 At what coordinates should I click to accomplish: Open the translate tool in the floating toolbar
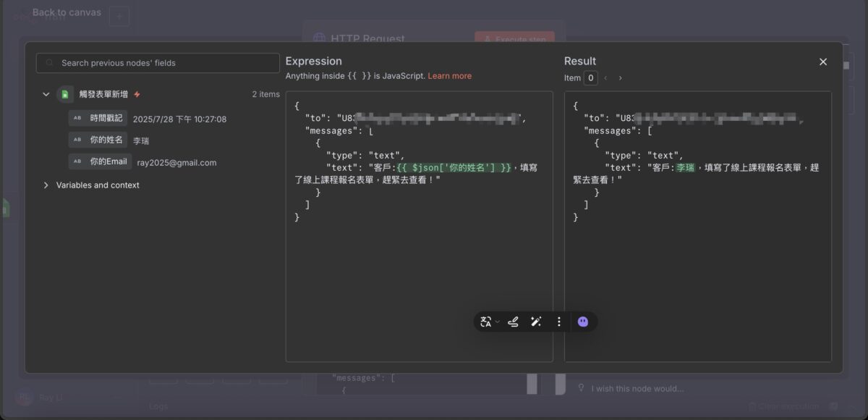pyautogui.click(x=486, y=322)
